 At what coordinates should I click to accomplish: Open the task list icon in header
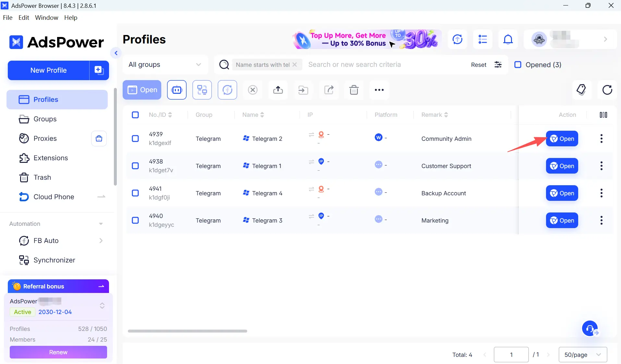[483, 39]
